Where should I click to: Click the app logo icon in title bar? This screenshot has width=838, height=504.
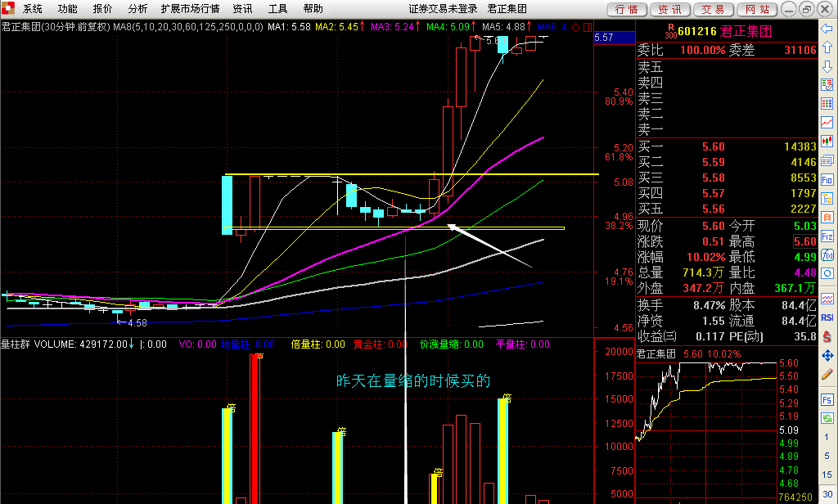[x=7, y=8]
